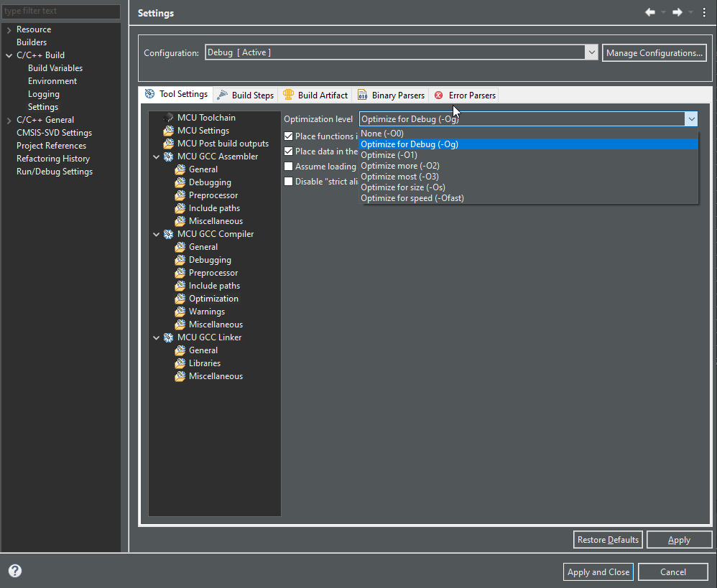
Task: Open back history dropdown arrow
Action: (x=663, y=13)
